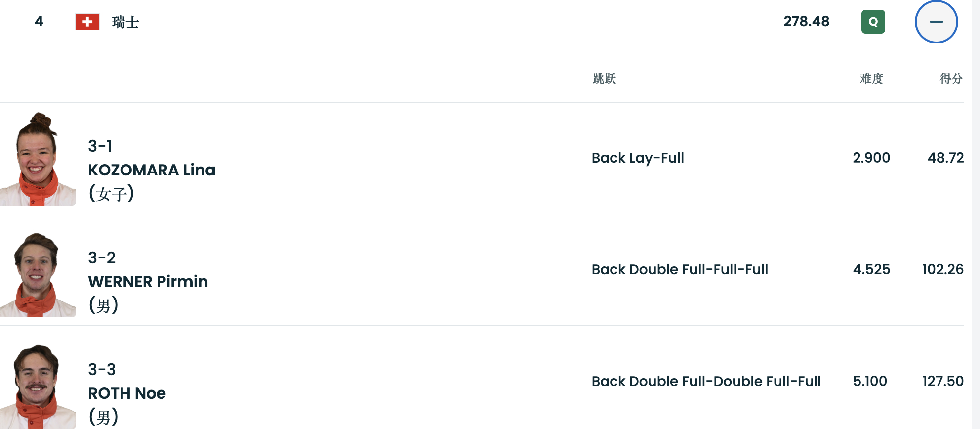Click the team total score 278.48
Viewport: 980px width, 429px height.
click(806, 22)
